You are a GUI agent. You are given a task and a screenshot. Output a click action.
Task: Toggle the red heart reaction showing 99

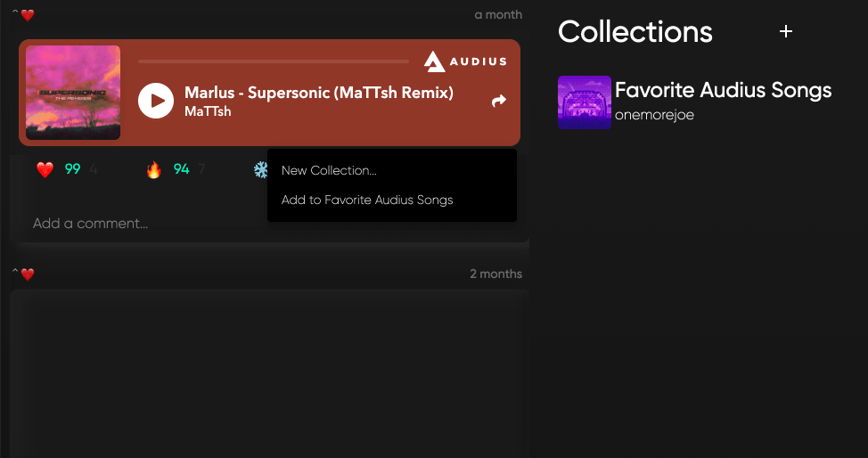point(45,169)
